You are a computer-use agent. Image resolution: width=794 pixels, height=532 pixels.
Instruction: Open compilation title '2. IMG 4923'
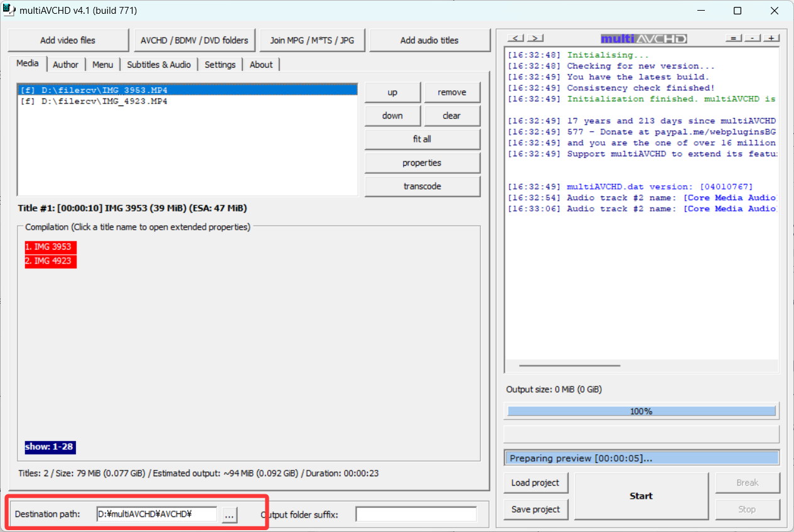tap(51, 261)
